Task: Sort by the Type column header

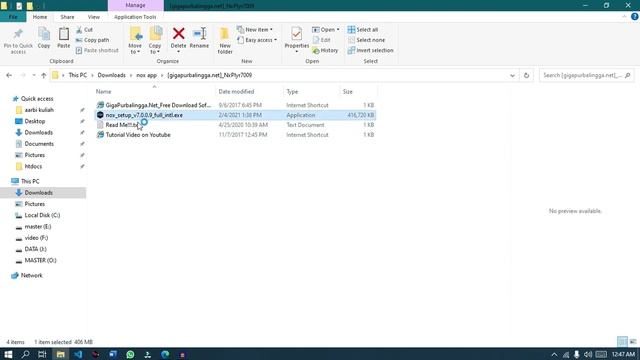Action: pos(292,91)
